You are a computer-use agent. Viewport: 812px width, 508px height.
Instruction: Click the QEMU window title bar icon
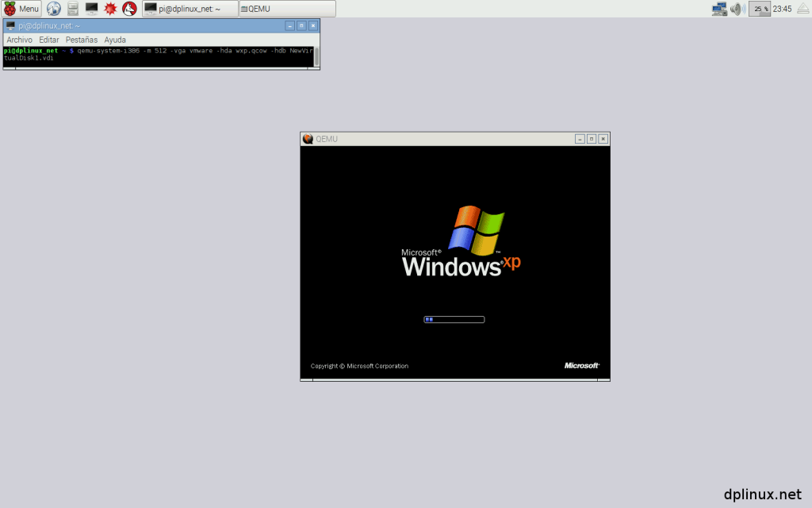point(308,139)
